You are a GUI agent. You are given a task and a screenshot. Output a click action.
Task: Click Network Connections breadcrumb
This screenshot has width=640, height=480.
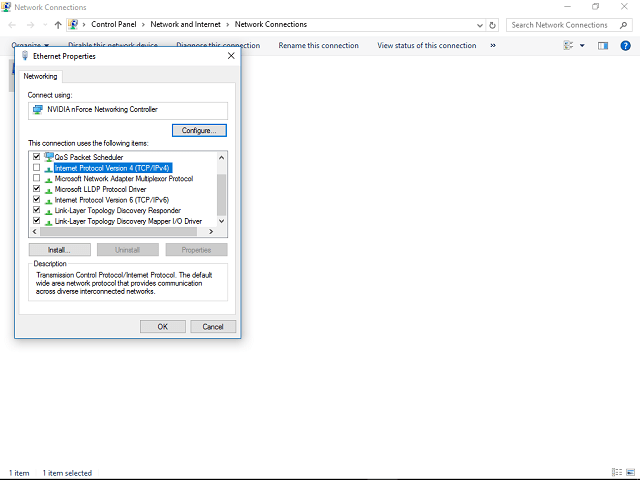tap(271, 24)
